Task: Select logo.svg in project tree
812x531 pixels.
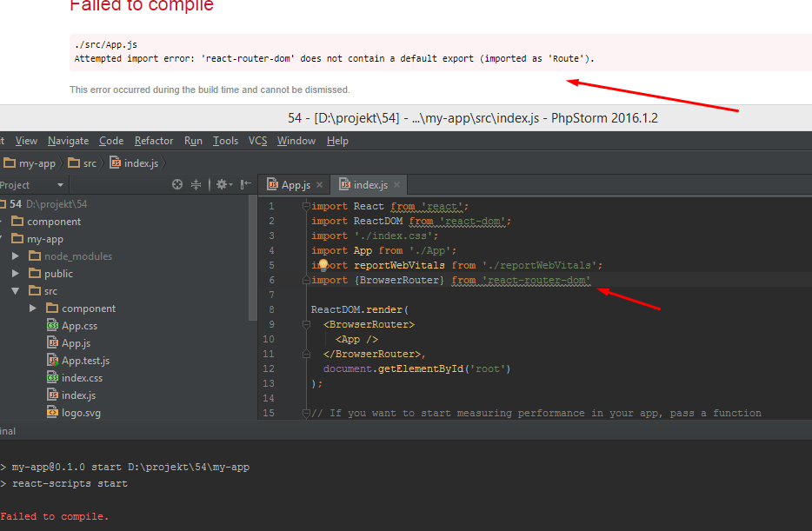Action: coord(74,413)
